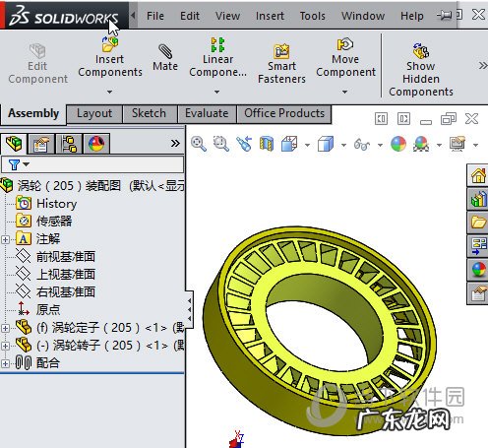Click the Zoom to Area icon
488x448 pixels.
[x=221, y=144]
